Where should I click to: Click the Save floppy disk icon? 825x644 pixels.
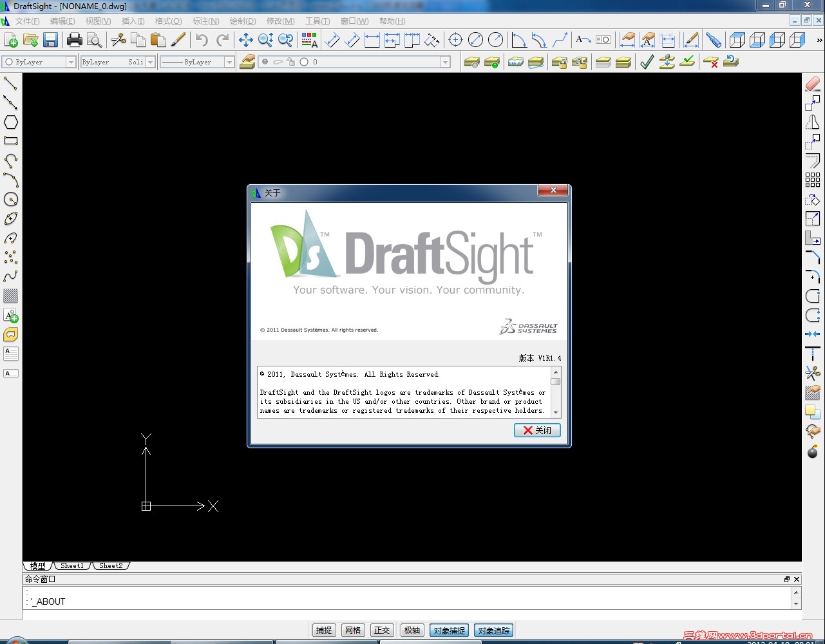pyautogui.click(x=50, y=40)
